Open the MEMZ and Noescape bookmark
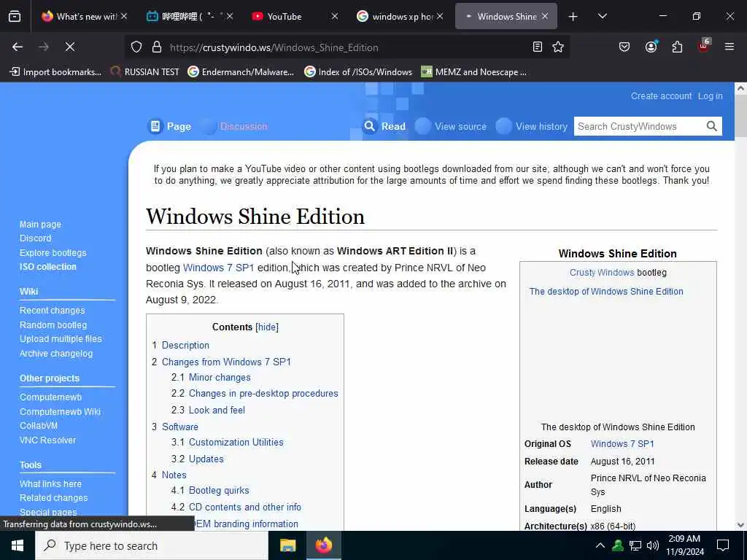 tap(474, 72)
